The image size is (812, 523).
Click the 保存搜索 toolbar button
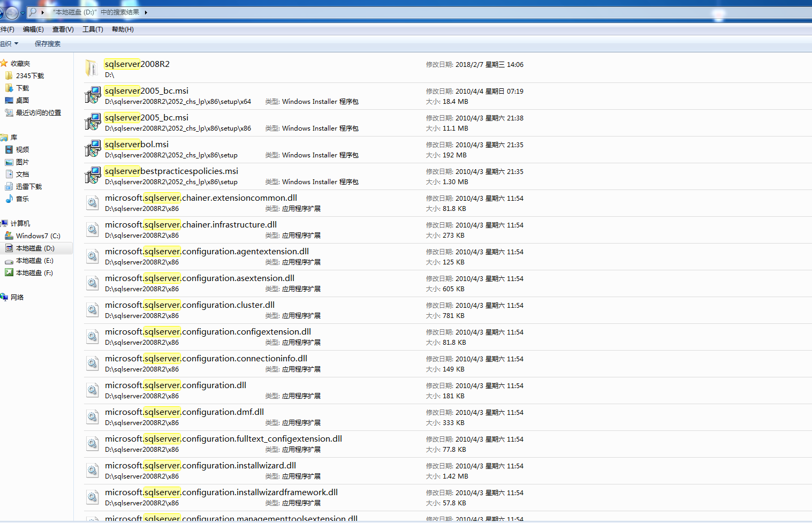[48, 44]
